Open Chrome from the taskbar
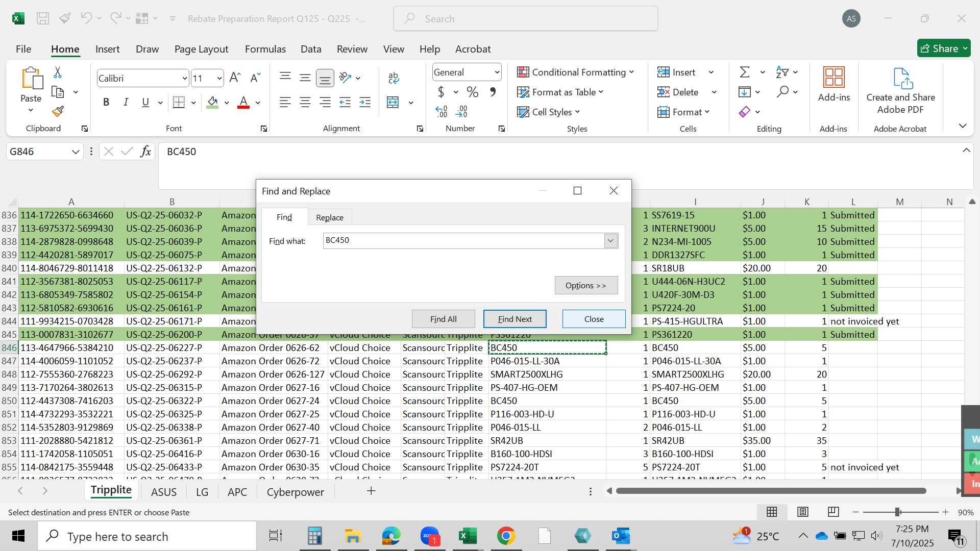This screenshot has width=980, height=551. point(506,536)
